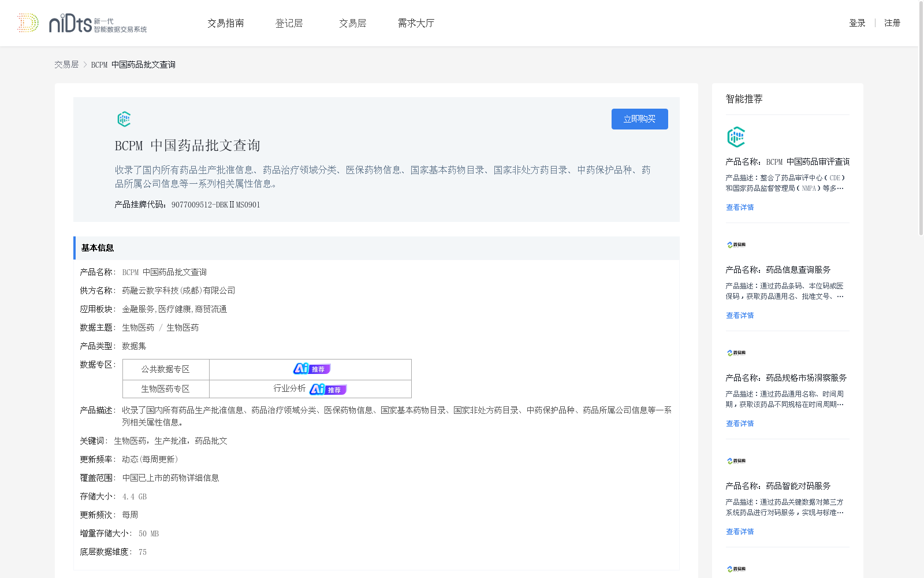Image resolution: width=924 pixels, height=578 pixels.
Task: Click the BCPM 中国药品审评查询 logo icon
Action: tap(736, 137)
